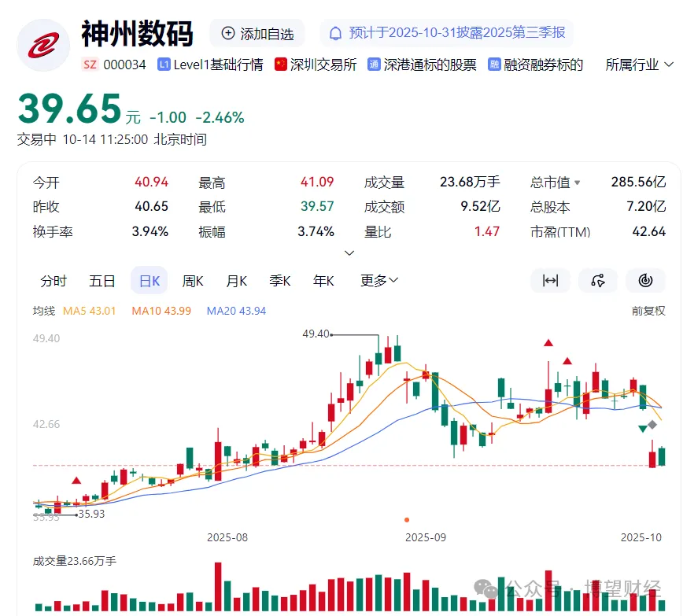Click the green down-triangle marker near October

(x=643, y=429)
